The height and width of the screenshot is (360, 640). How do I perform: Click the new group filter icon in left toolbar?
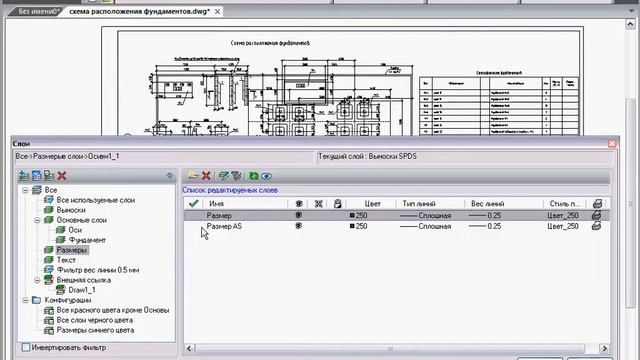tap(36, 176)
